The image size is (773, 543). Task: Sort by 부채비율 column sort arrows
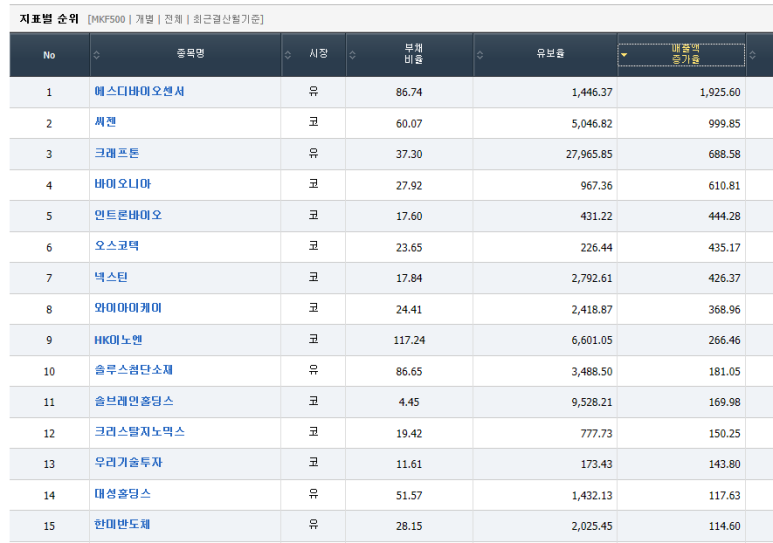[352, 55]
